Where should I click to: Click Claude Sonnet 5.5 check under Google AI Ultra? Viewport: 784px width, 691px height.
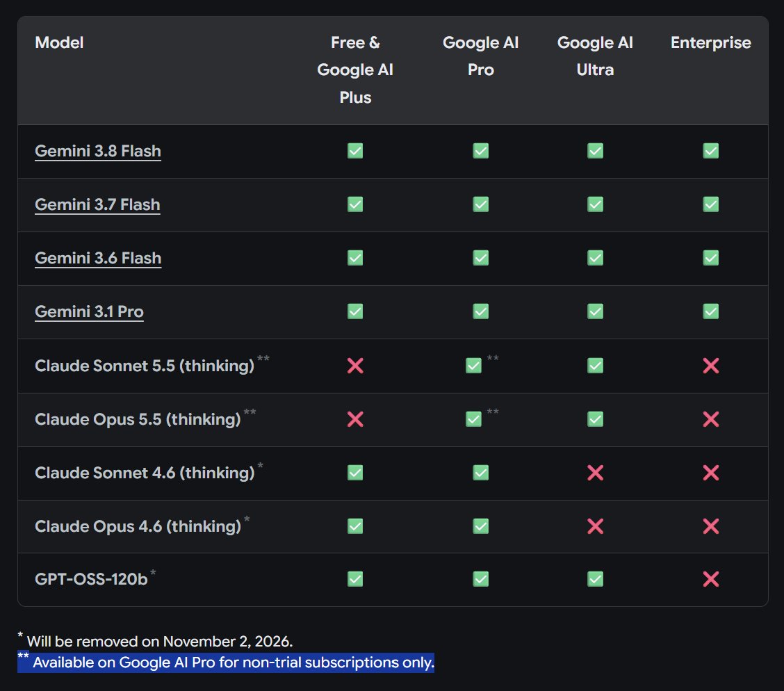(595, 366)
